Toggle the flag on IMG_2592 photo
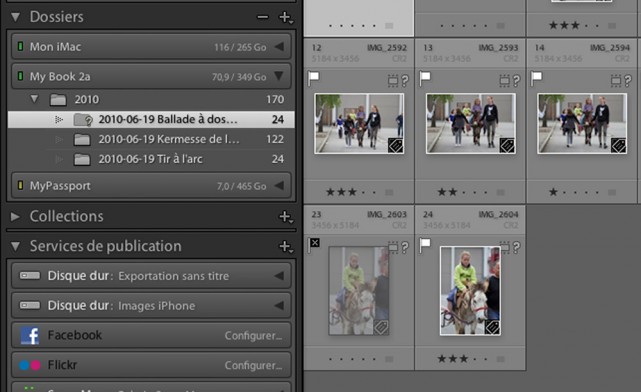This screenshot has height=392, width=641. pyautogui.click(x=314, y=78)
